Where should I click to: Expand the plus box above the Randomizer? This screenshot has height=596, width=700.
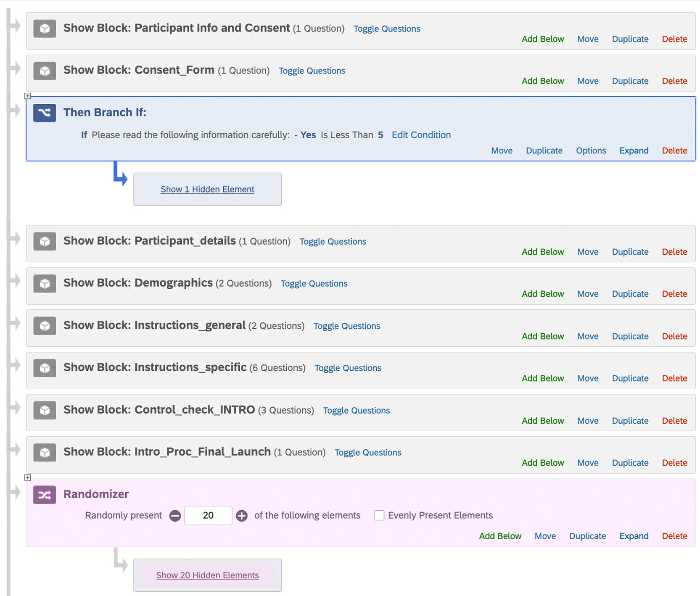(x=28, y=477)
